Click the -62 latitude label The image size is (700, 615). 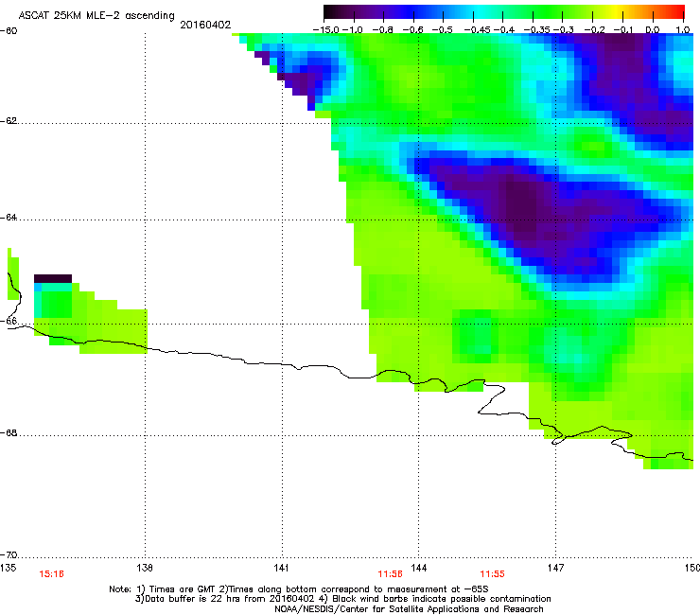coord(9,121)
